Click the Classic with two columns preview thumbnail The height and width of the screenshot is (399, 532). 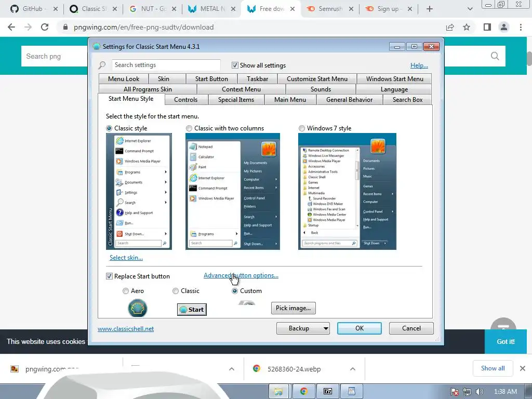click(x=232, y=191)
